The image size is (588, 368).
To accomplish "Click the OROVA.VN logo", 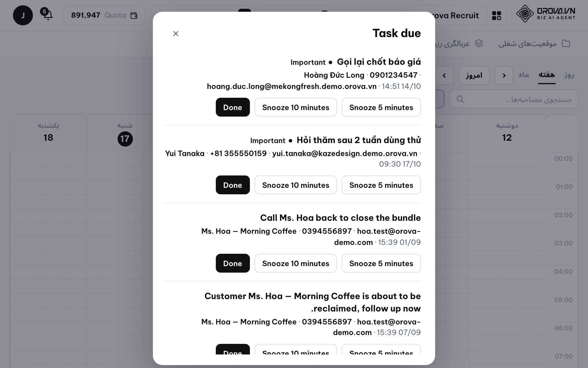I will coord(546,14).
